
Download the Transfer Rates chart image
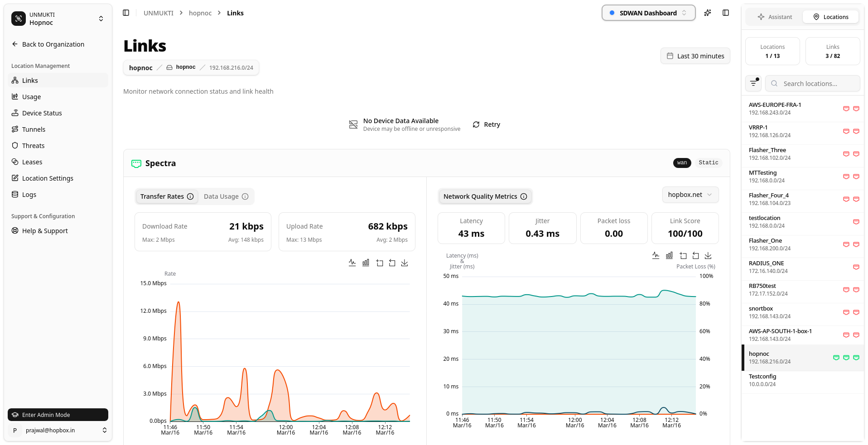click(405, 263)
